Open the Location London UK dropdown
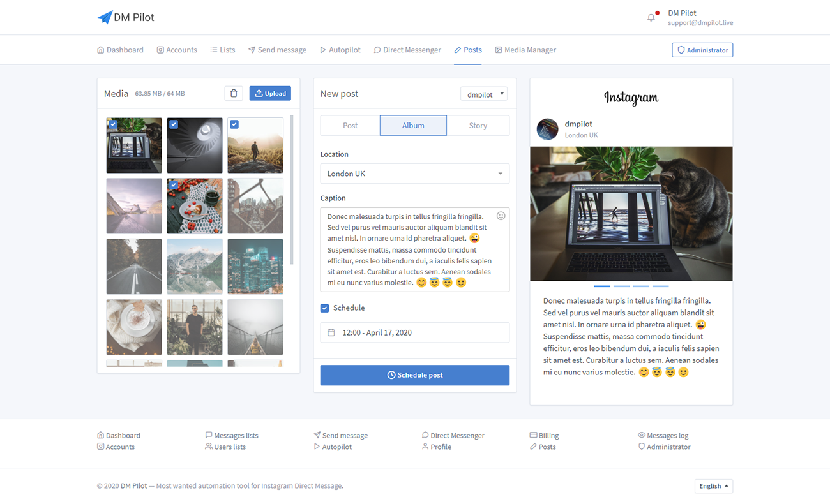830x504 pixels. (415, 174)
